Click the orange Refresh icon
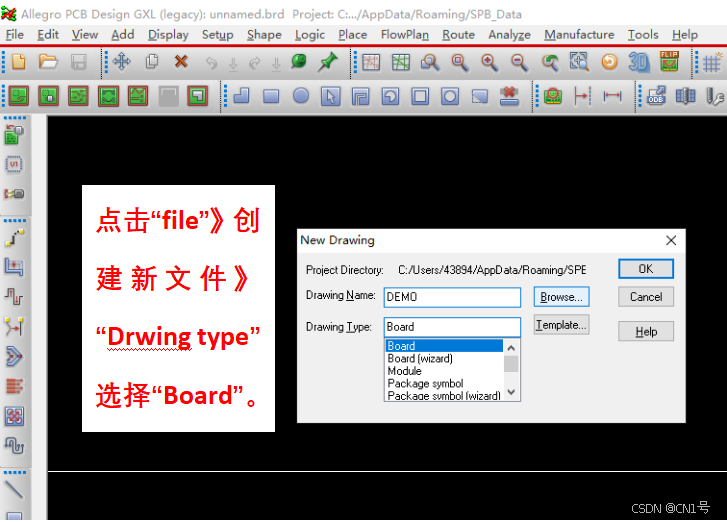Image resolution: width=727 pixels, height=522 pixels. pos(609,62)
